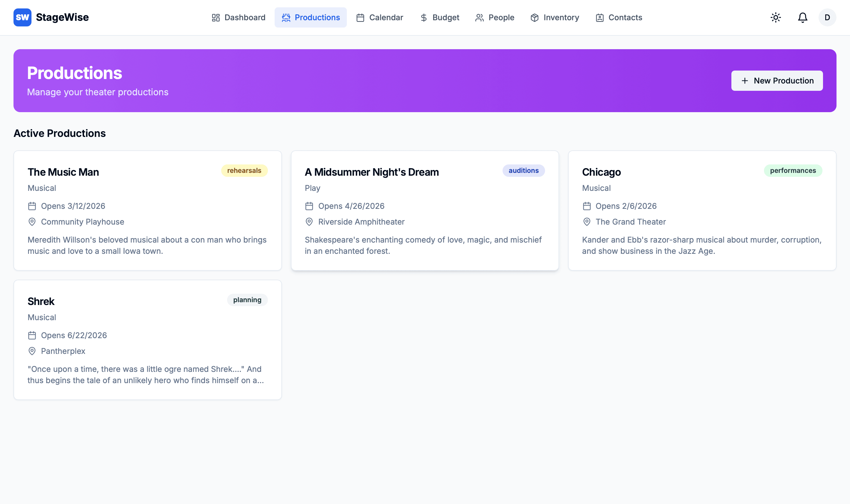Click the performances badge on Chicago

[793, 171]
